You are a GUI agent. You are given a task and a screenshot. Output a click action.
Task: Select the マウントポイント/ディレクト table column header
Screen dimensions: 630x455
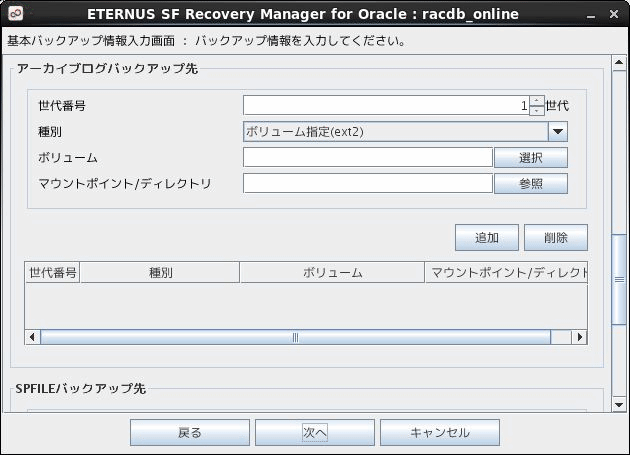pyautogui.click(x=507, y=273)
